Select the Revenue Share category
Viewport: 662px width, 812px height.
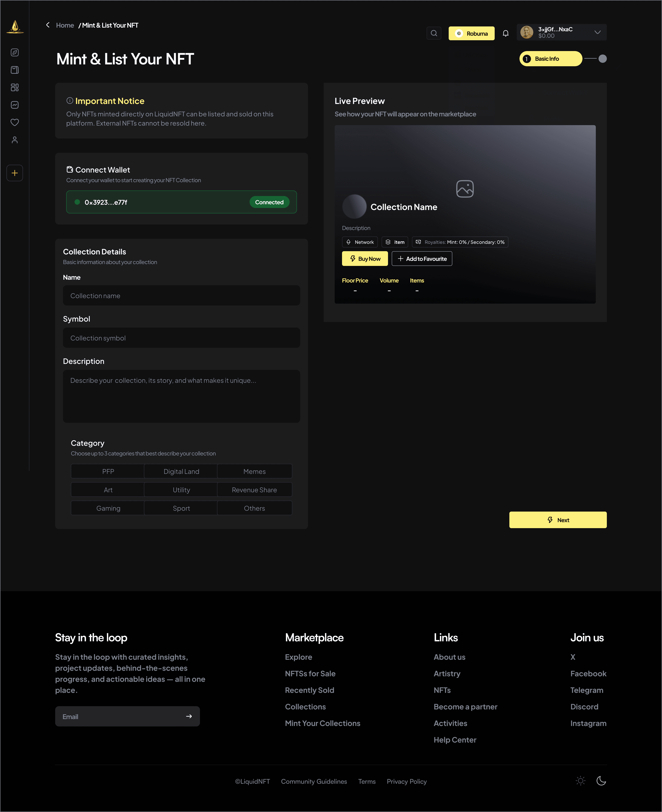(x=254, y=490)
